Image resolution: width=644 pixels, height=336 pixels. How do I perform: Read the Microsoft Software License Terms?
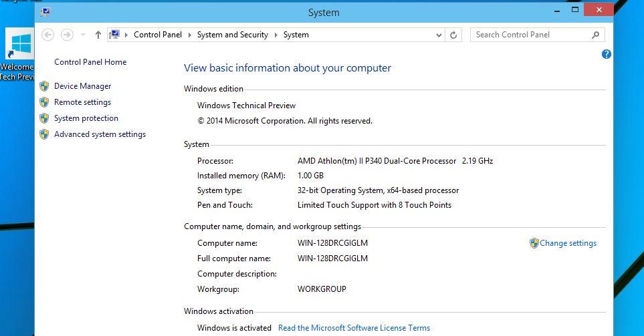tap(354, 328)
